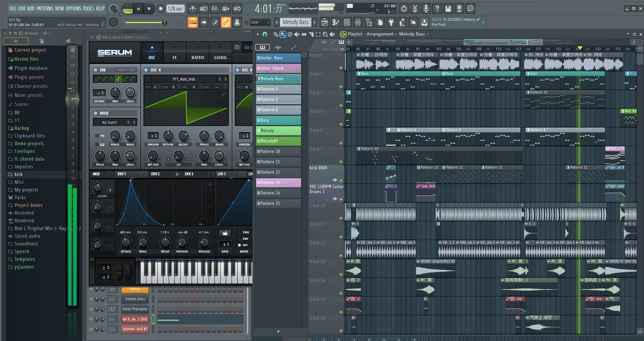The height and width of the screenshot is (341, 644).
Task: Open the mixer window icon
Action: pos(358,22)
